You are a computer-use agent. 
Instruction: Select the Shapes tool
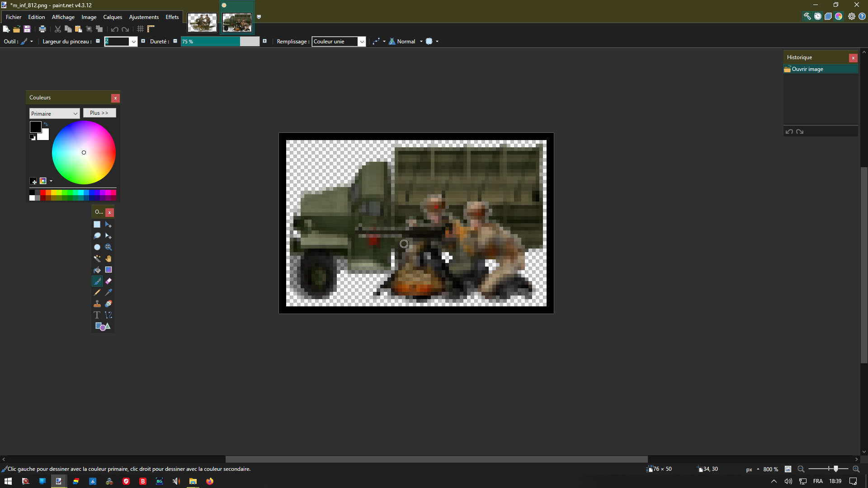(x=103, y=326)
